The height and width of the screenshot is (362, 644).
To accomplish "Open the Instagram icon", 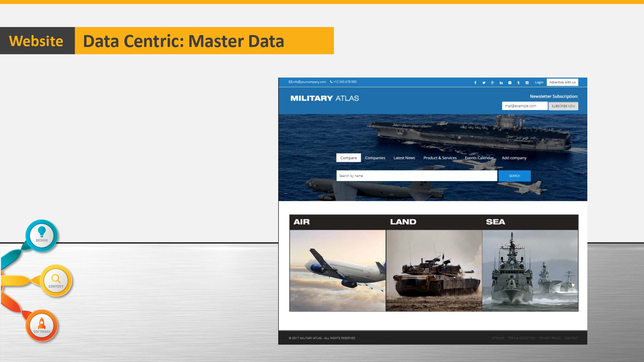I will pos(527,83).
